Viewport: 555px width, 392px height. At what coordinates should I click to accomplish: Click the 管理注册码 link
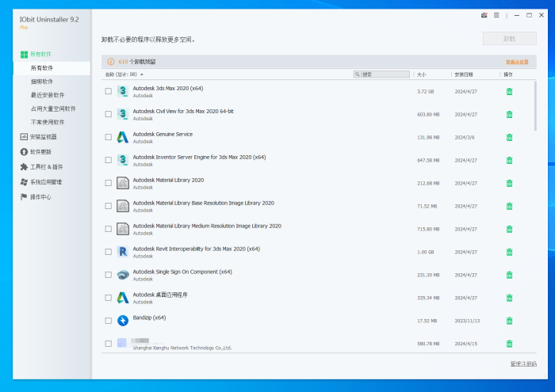(522, 364)
